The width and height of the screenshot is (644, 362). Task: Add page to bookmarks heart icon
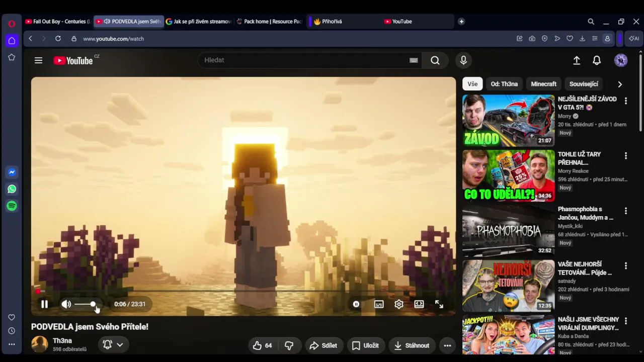(570, 39)
